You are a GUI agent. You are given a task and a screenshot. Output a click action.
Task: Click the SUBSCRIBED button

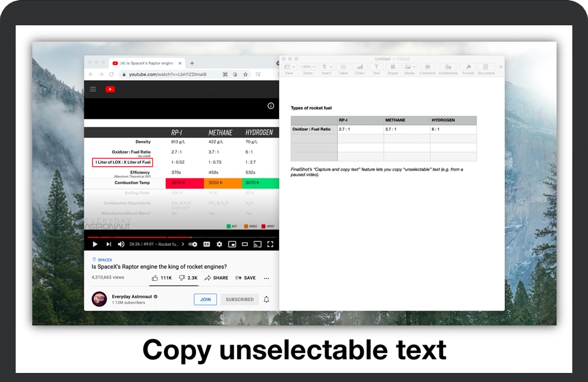pyautogui.click(x=239, y=299)
